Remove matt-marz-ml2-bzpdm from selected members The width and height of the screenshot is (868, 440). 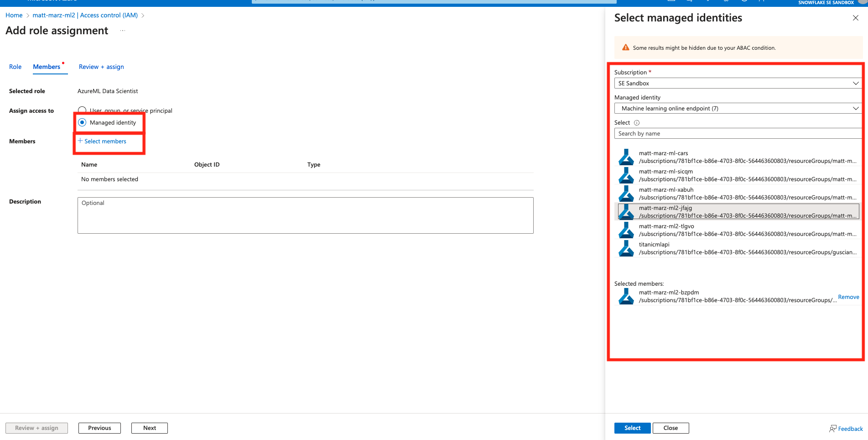click(848, 297)
